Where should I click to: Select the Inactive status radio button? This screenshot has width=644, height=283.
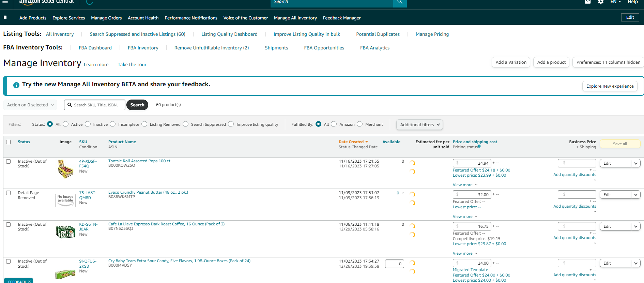[x=88, y=124]
